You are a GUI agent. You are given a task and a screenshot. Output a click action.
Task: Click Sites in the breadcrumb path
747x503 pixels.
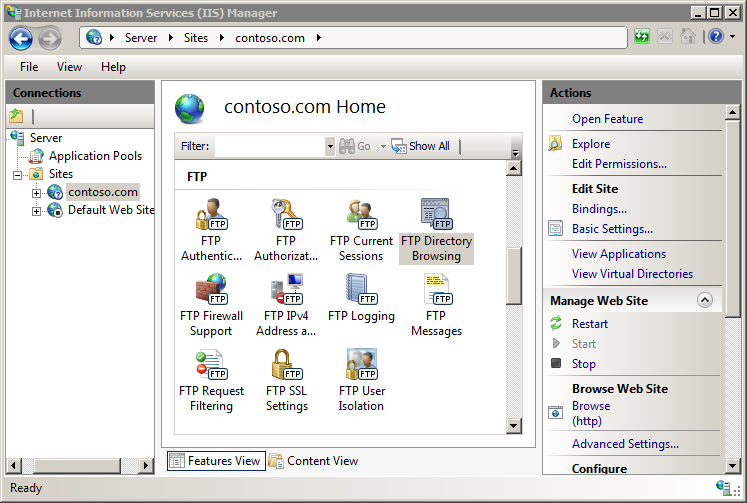click(196, 38)
